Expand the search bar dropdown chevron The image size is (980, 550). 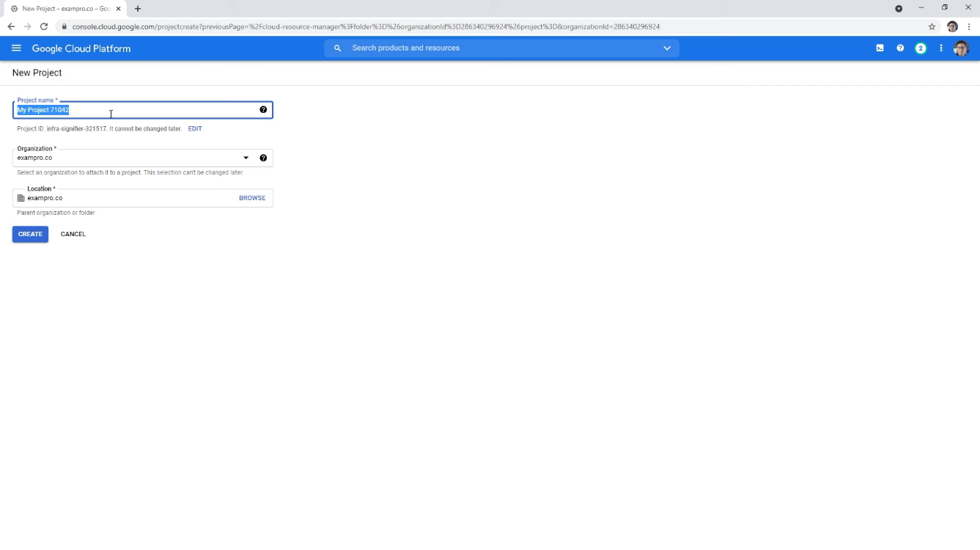tap(667, 48)
